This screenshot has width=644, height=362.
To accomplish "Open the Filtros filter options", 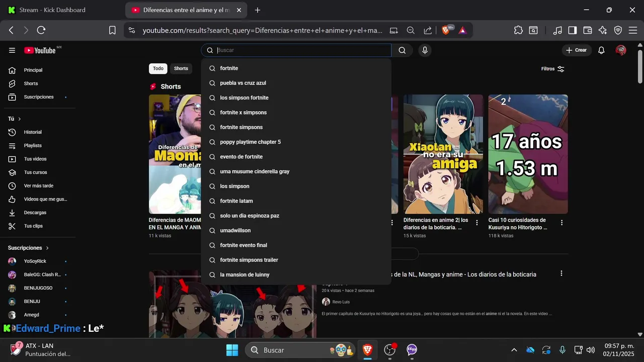I will pyautogui.click(x=553, y=69).
